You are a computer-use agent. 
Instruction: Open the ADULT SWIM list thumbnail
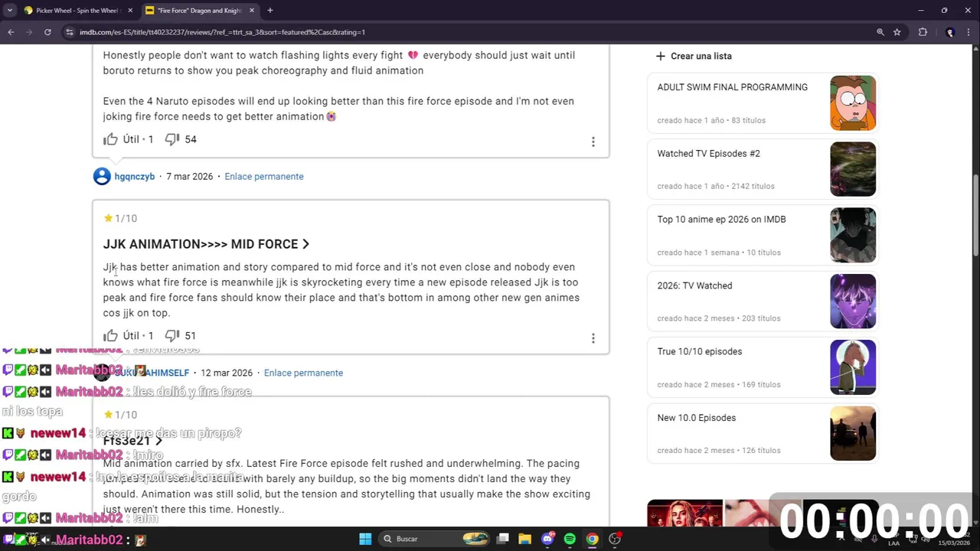pos(853,103)
